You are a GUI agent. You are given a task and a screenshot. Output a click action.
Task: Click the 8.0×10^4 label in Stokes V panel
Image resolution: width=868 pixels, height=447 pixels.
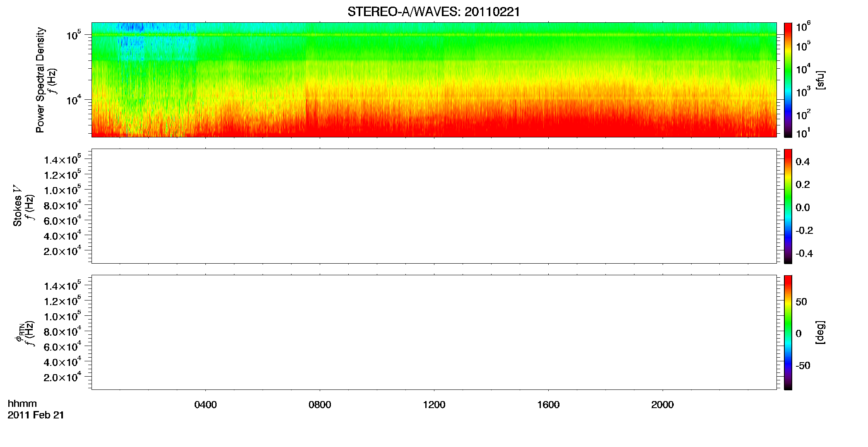tap(62, 205)
